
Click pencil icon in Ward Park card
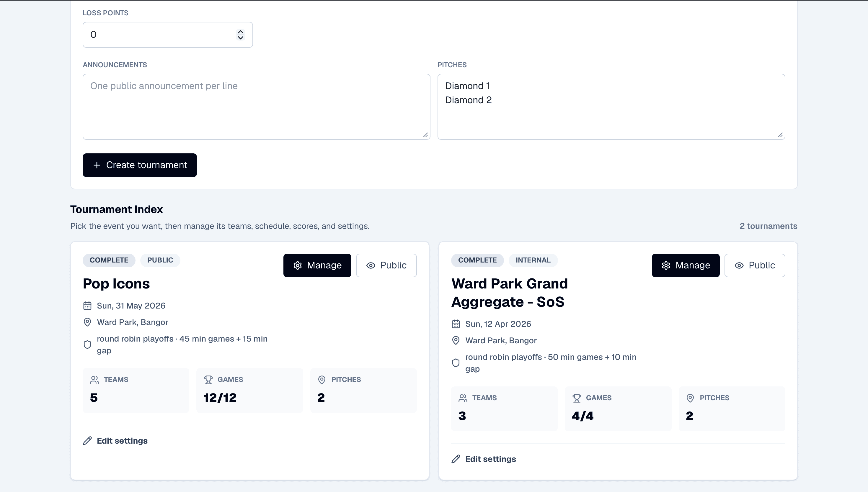click(x=456, y=459)
